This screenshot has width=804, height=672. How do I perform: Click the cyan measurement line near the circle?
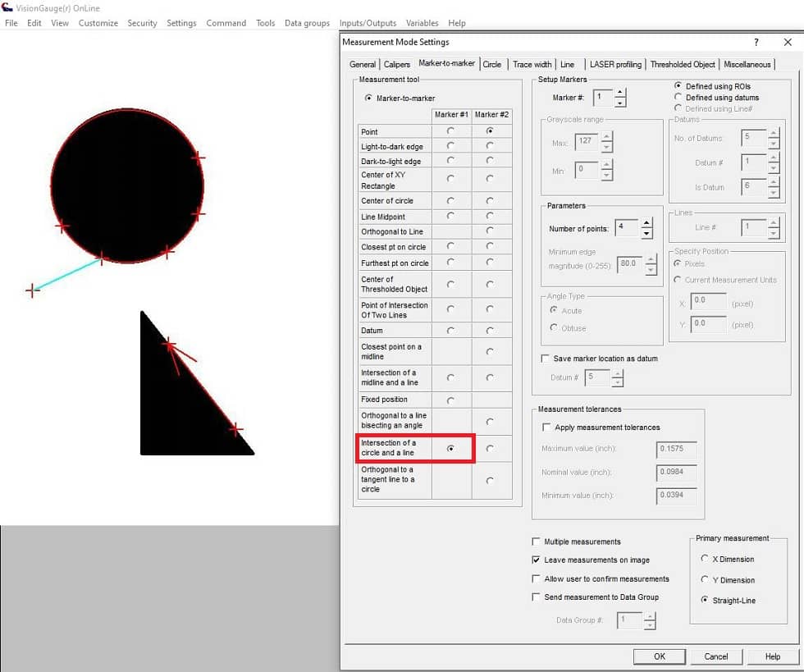point(66,275)
